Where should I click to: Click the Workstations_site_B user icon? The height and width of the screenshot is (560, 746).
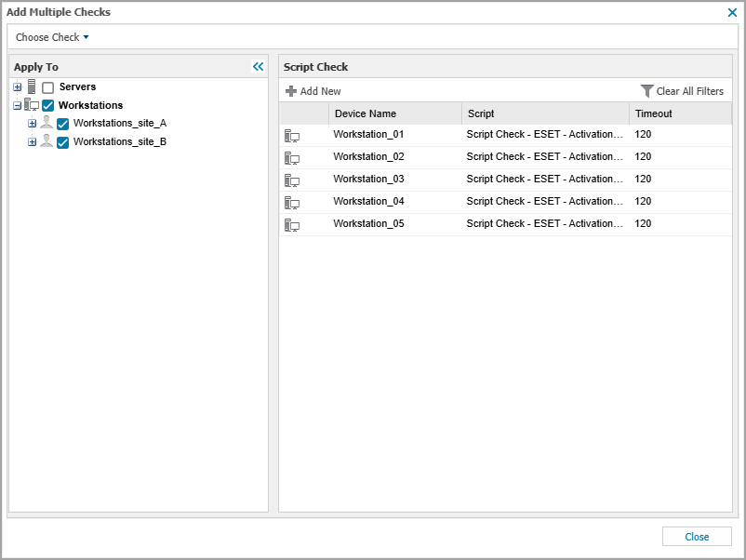pyautogui.click(x=47, y=141)
